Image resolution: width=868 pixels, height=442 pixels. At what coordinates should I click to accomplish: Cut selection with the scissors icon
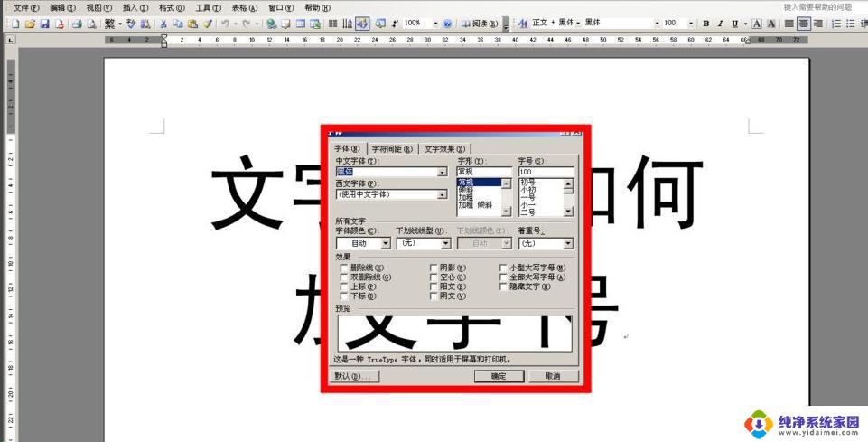163,24
